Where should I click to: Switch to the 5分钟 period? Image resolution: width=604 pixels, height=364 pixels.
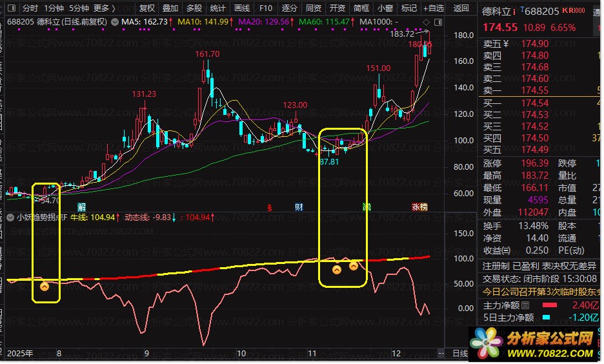(79, 8)
